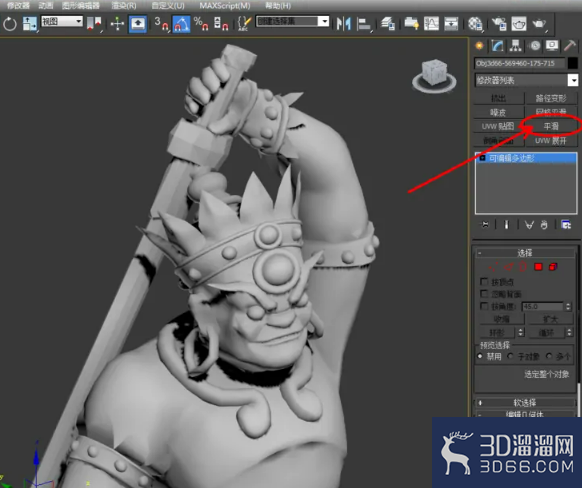Screen dimensions: 582x488
Task: Select Border sub-object level icon
Action: point(523,267)
